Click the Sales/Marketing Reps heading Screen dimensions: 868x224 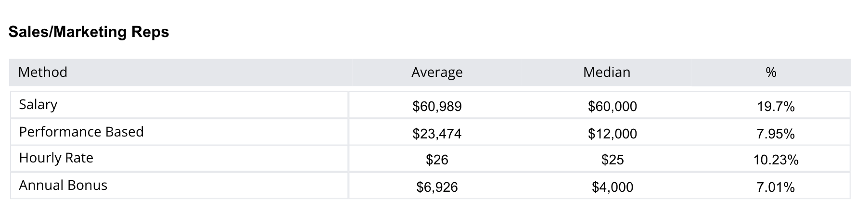coord(89,32)
